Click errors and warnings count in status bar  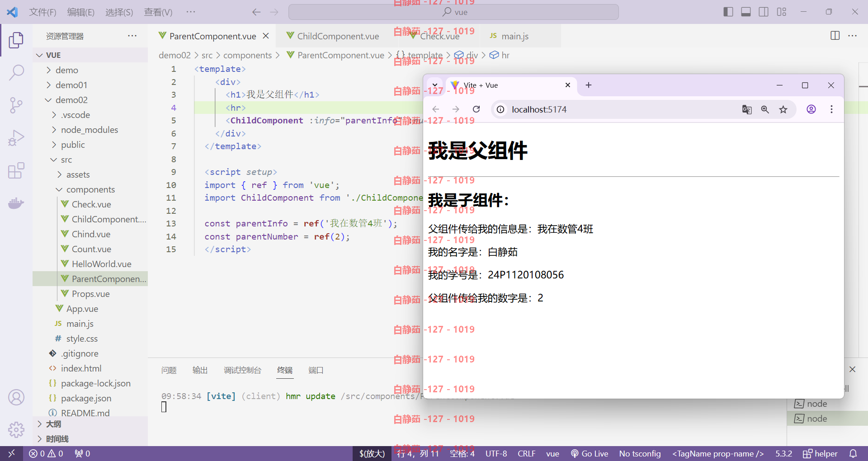click(x=46, y=453)
